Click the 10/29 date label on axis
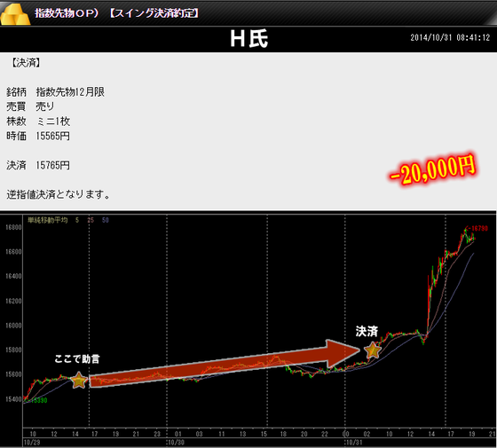 pos(32,443)
